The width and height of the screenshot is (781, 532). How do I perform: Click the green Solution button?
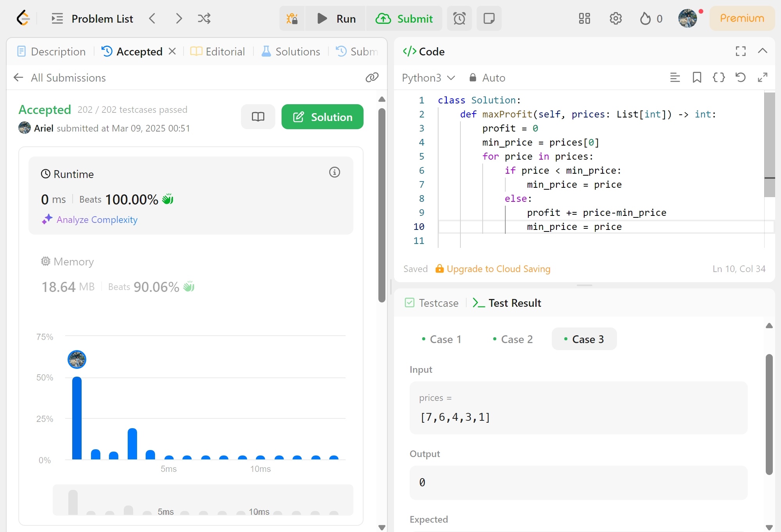click(323, 117)
